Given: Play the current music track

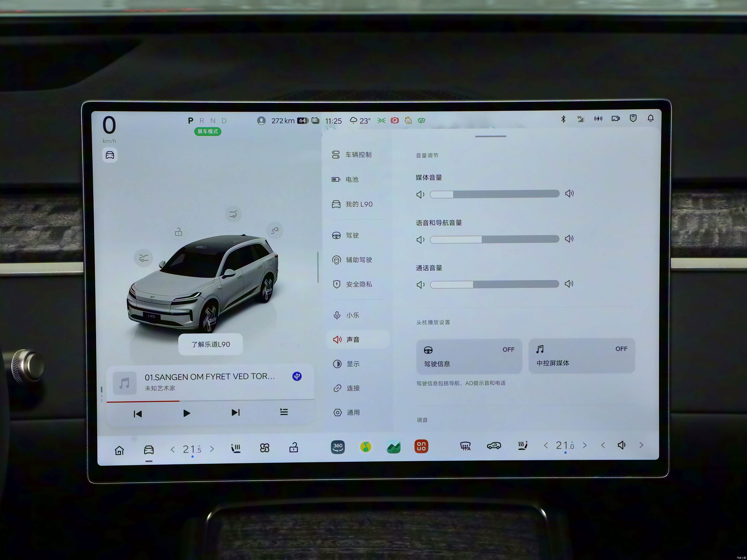Looking at the screenshot, I should 186,413.
